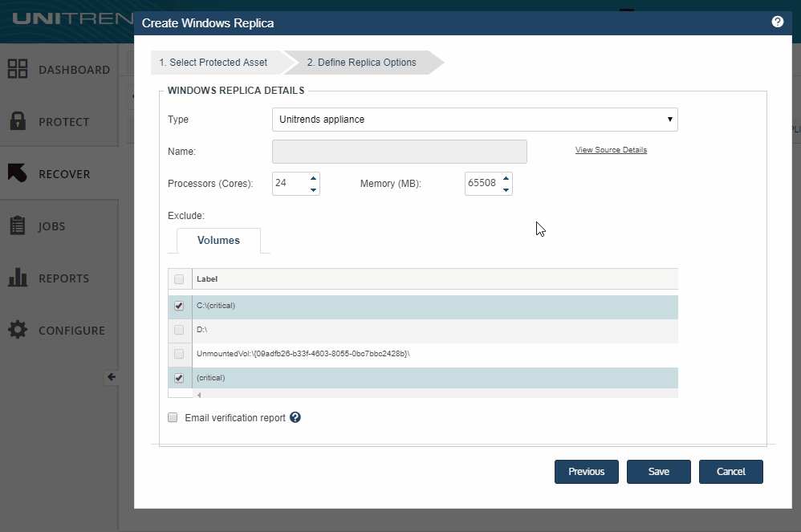Select the UnmountedVol row label text
This screenshot has height=532, width=801.
(x=303, y=353)
